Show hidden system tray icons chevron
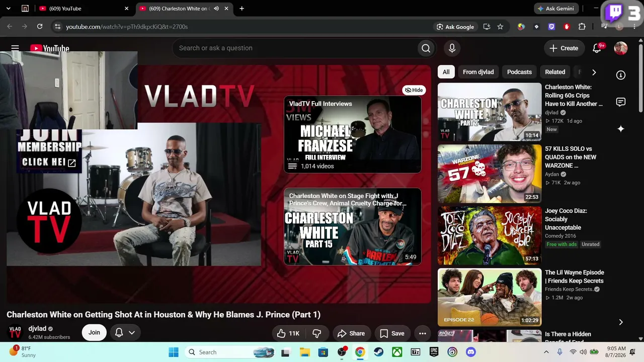 point(546,352)
